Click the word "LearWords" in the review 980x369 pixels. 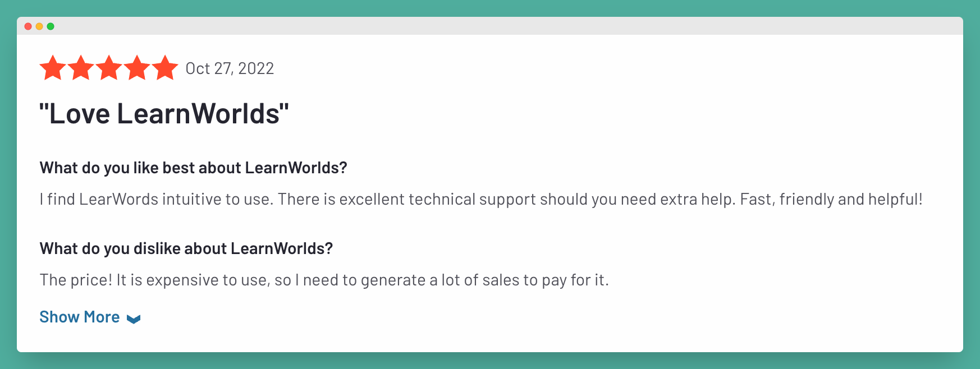point(119,199)
